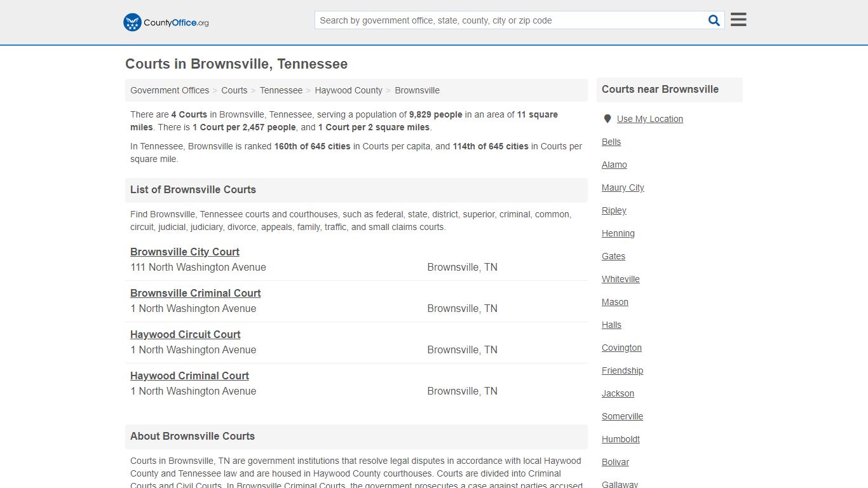View courts near Halls
This screenshot has width=868, height=488.
pos(611,325)
